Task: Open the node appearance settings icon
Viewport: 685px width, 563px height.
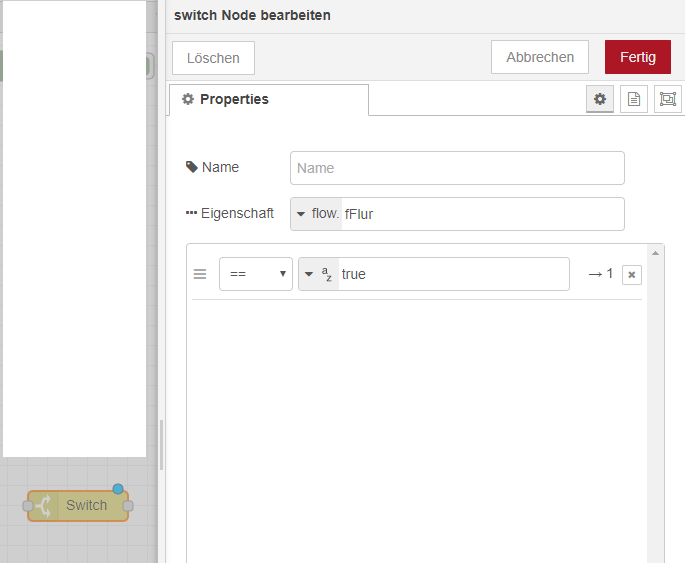Action: coord(667,99)
